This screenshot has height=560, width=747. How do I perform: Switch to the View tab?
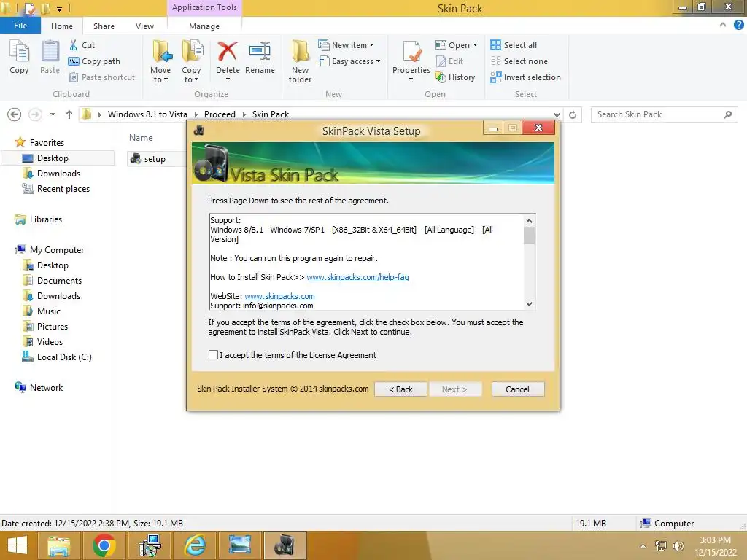(x=144, y=26)
